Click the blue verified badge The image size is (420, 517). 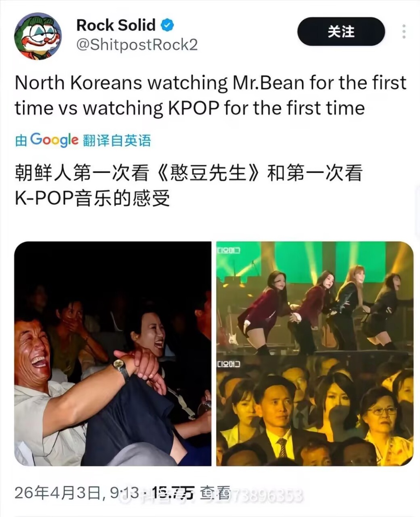click(167, 25)
